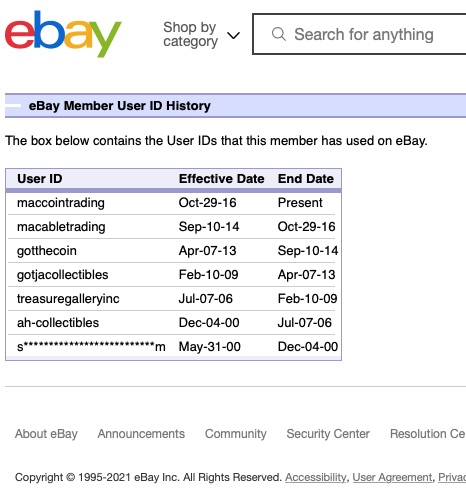This screenshot has width=466, height=502.
Task: Select the maccointrading user ID row
Action: click(174, 203)
